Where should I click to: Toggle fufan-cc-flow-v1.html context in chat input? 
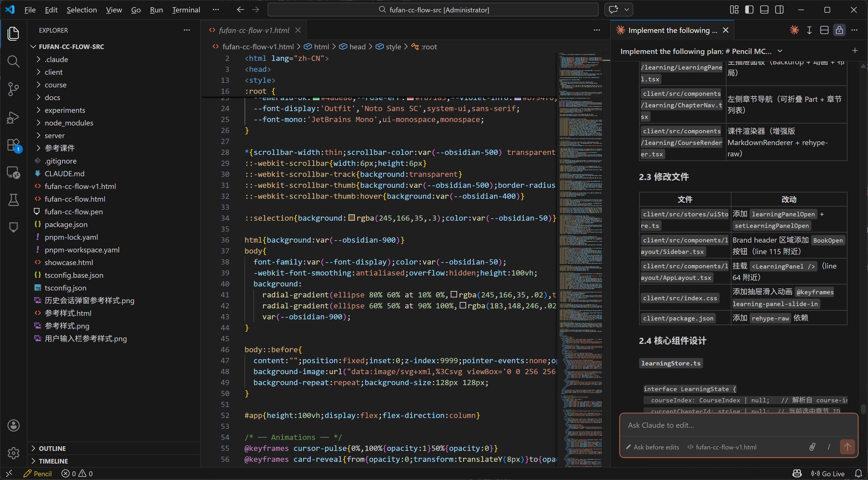(722, 447)
